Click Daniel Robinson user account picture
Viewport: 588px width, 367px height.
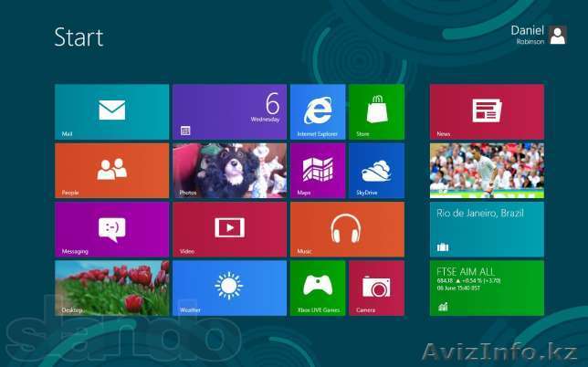[x=557, y=36]
